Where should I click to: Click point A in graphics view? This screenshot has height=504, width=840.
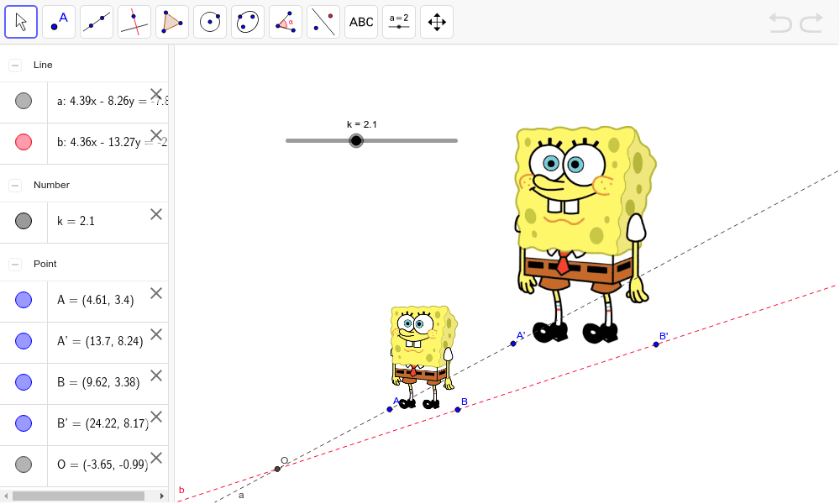coord(390,410)
